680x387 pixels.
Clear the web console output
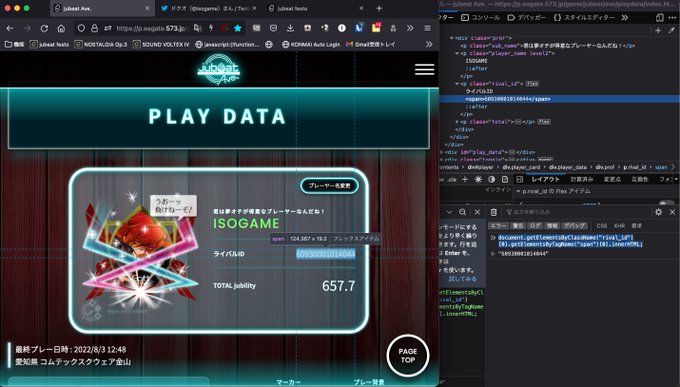point(494,212)
